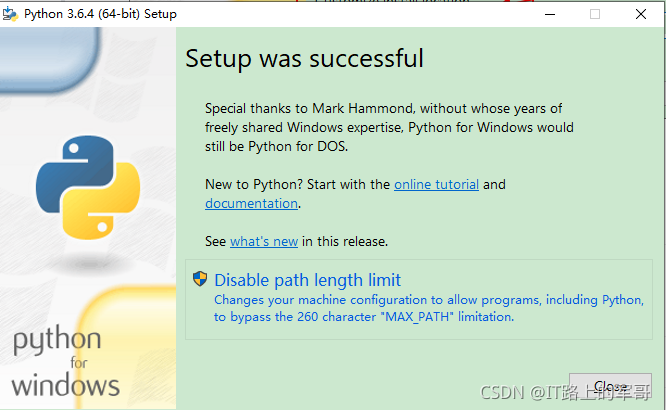Click the disabled maximize button

[595, 14]
